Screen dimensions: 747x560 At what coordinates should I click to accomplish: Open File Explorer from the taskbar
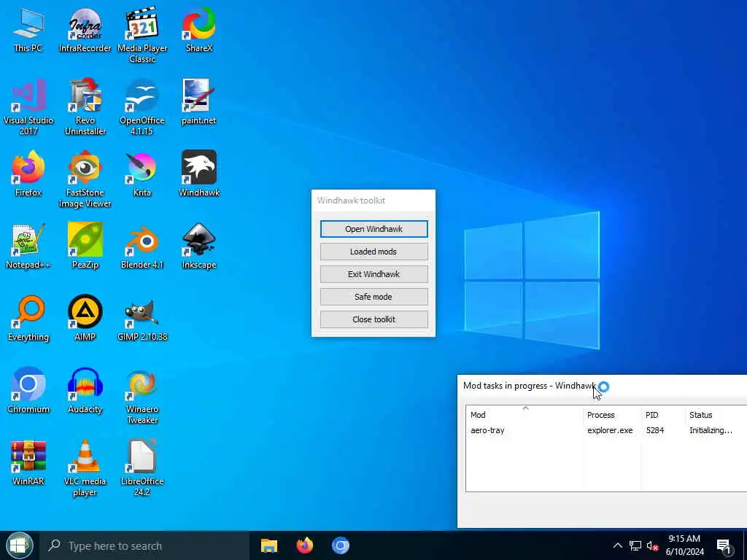pos(269,545)
